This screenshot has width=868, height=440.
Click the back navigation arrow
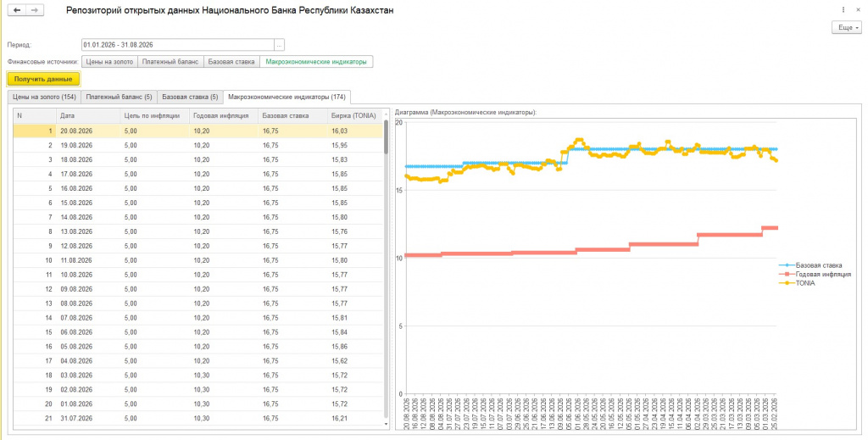click(17, 10)
